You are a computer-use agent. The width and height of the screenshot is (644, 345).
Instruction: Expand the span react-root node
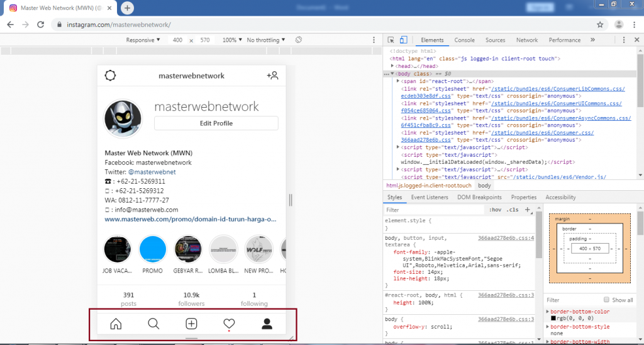398,81
